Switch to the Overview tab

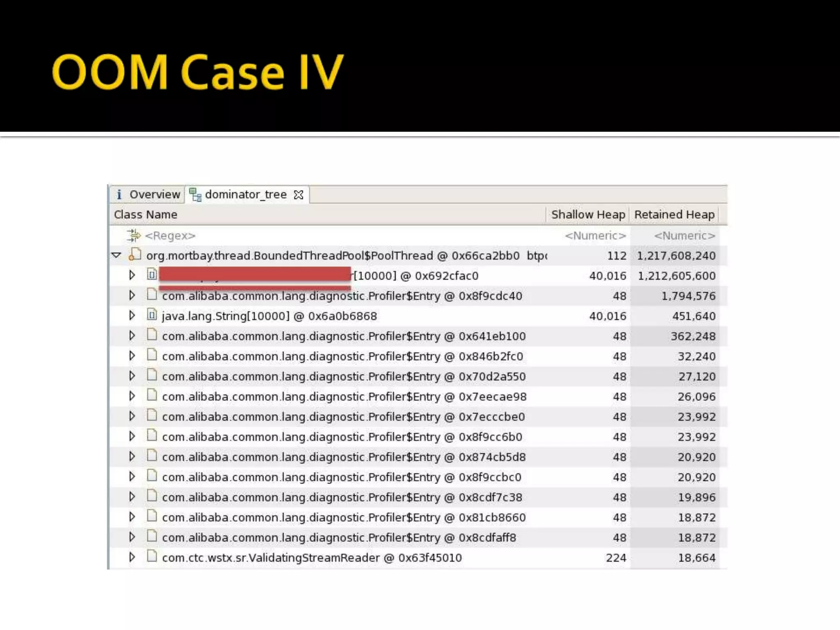(x=154, y=194)
